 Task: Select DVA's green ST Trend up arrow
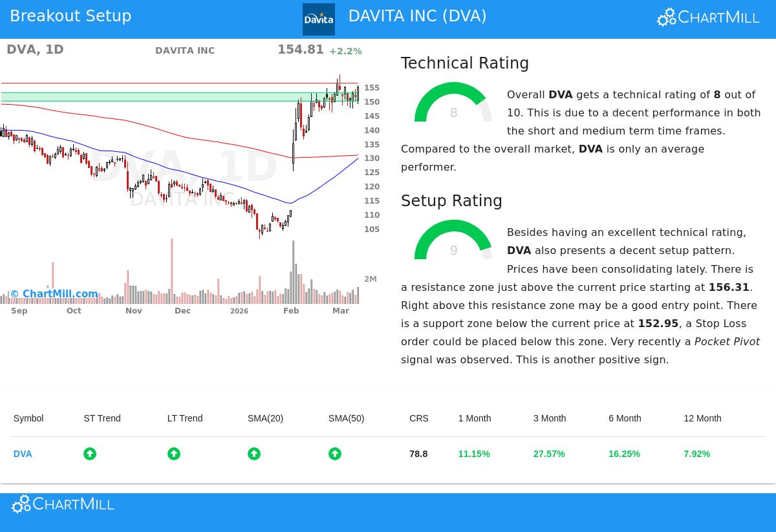point(90,454)
